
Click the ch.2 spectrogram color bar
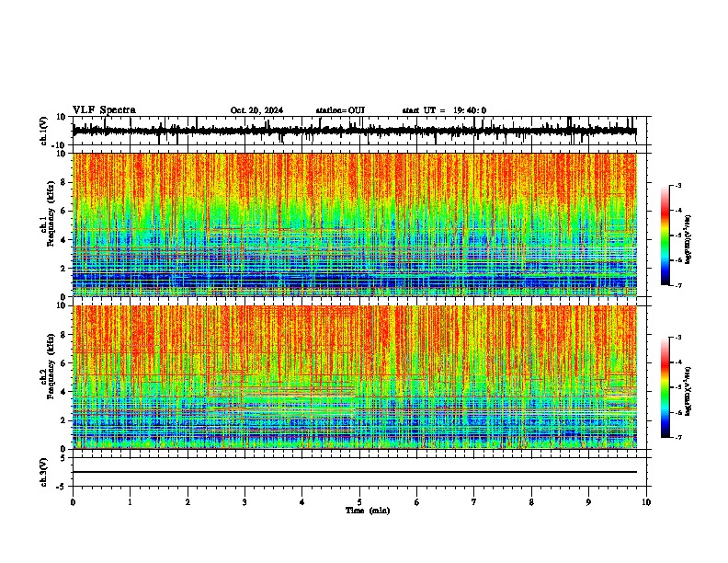(x=665, y=387)
